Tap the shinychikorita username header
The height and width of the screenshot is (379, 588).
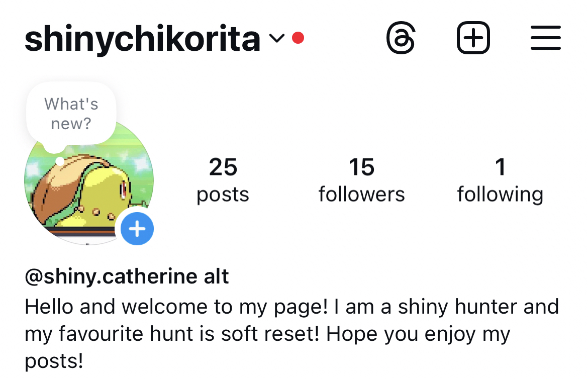pos(143,39)
